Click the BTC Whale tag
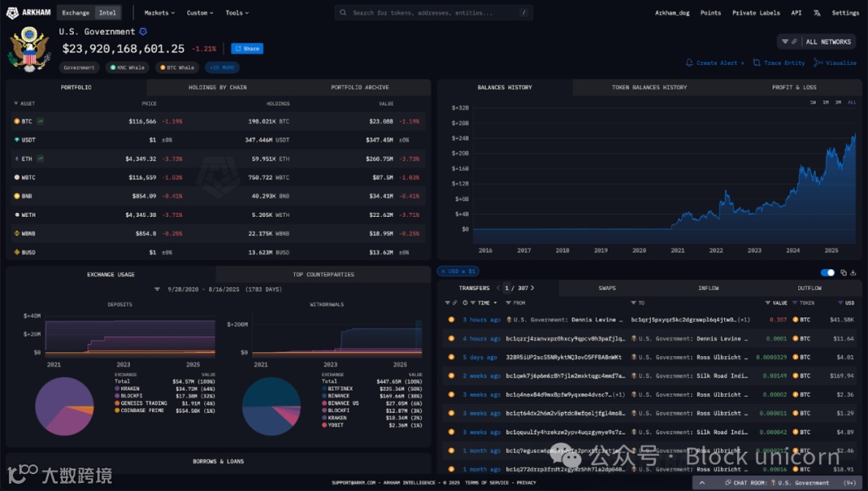 pyautogui.click(x=177, y=68)
